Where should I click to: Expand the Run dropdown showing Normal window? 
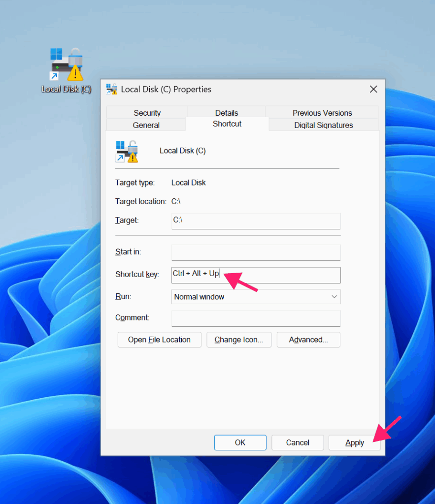point(256,297)
